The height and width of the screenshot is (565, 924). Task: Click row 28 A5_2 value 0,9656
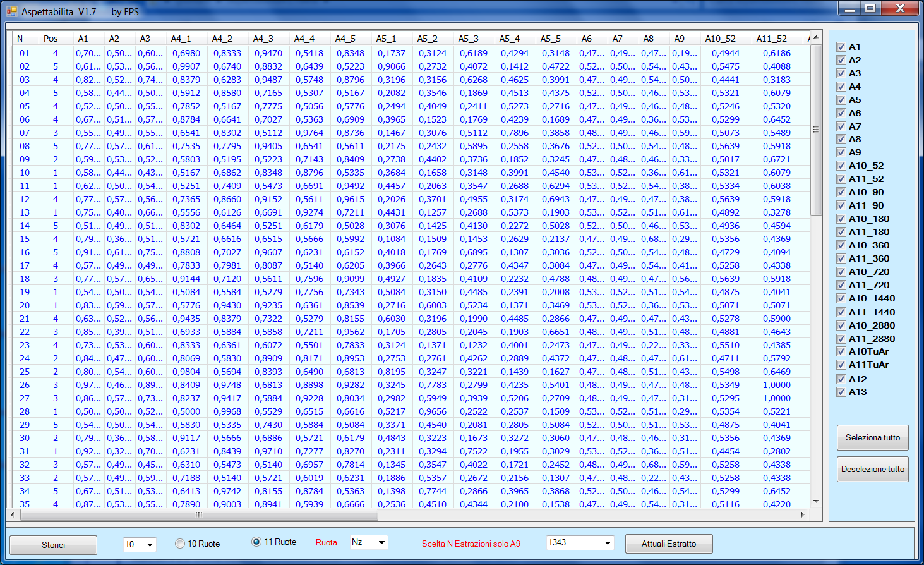tap(433, 411)
